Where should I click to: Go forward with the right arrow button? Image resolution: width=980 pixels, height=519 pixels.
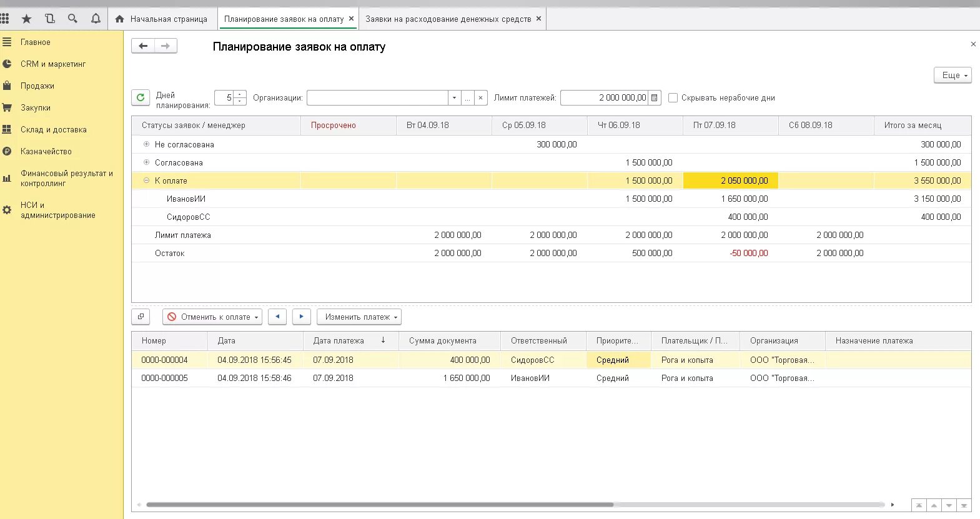coord(166,46)
